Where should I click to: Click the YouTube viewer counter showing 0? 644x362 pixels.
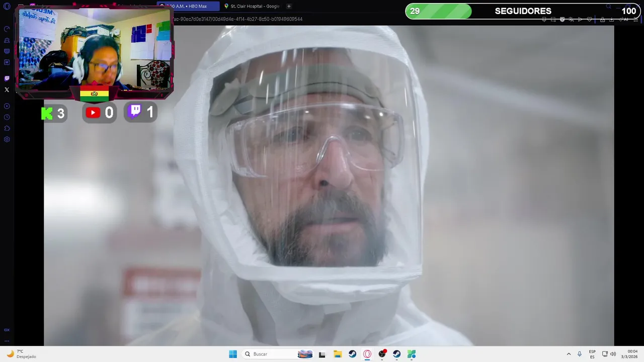coord(100,113)
